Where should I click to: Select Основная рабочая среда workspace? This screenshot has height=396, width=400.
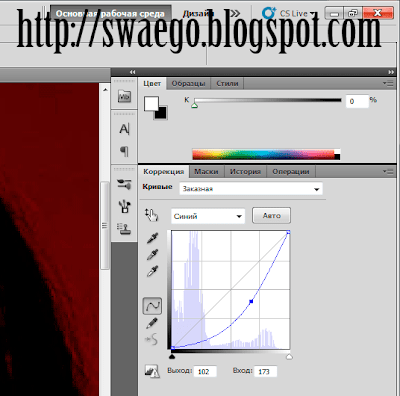tap(110, 14)
